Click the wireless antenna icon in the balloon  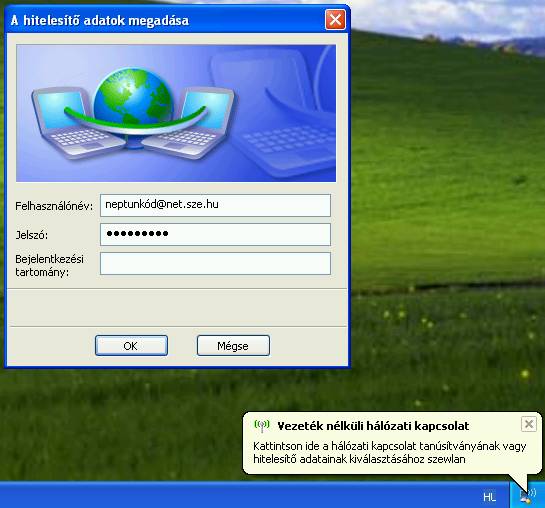[262, 425]
